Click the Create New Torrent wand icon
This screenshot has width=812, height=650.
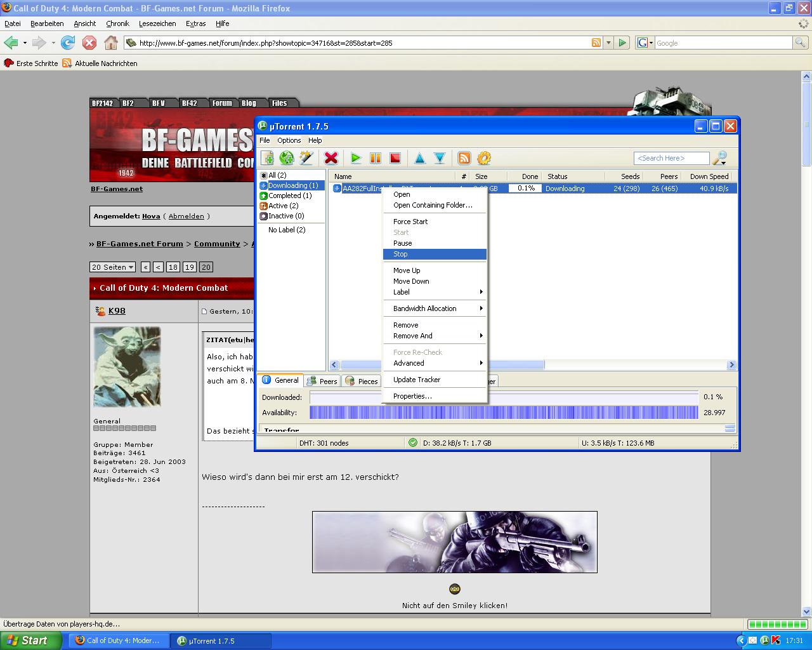[306, 158]
